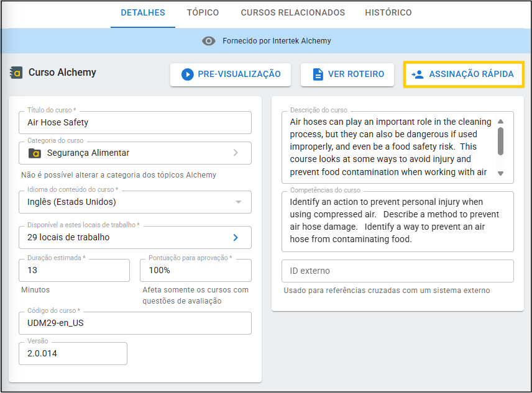Expand the Categoria do curso chevron
The height and width of the screenshot is (393, 532).
tap(236, 153)
